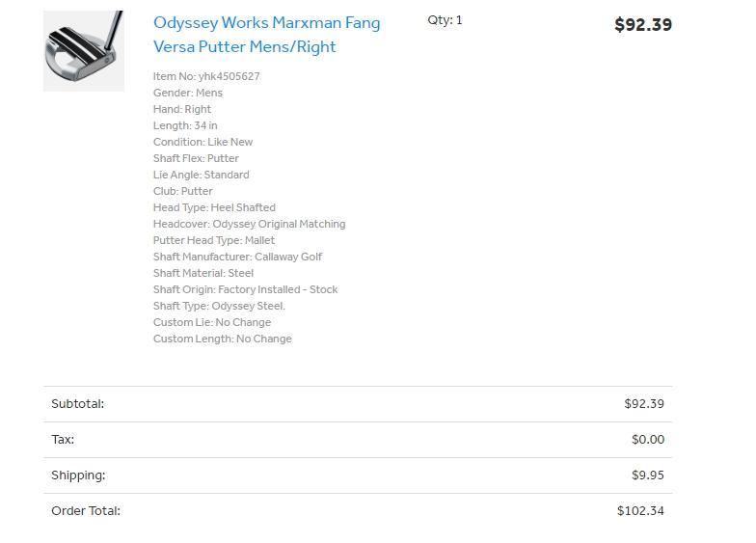Image resolution: width=756 pixels, height=543 pixels.
Task: Select the Item No yhk4505627 text
Action: click(x=206, y=76)
